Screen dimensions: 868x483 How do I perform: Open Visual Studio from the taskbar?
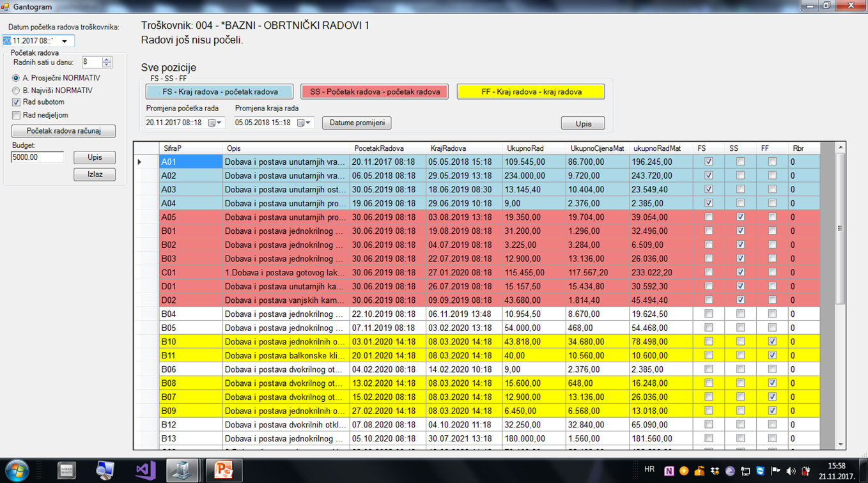coord(146,471)
